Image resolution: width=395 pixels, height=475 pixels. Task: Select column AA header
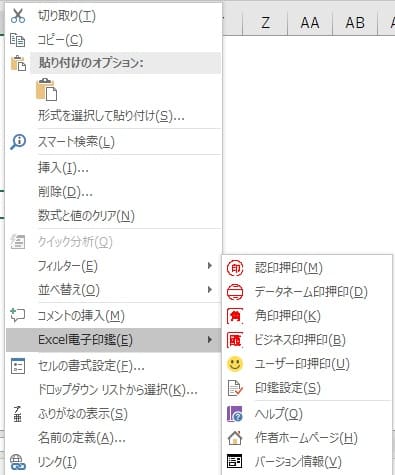[x=310, y=23]
